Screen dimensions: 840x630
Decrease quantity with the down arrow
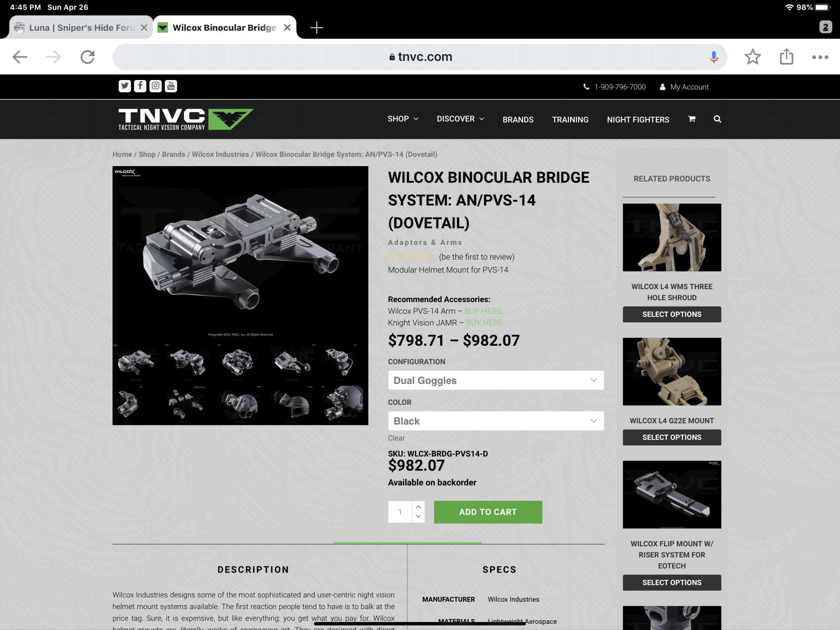418,517
